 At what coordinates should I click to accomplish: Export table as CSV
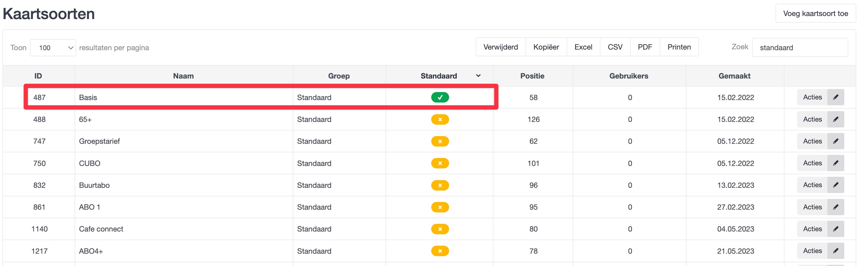pyautogui.click(x=615, y=47)
